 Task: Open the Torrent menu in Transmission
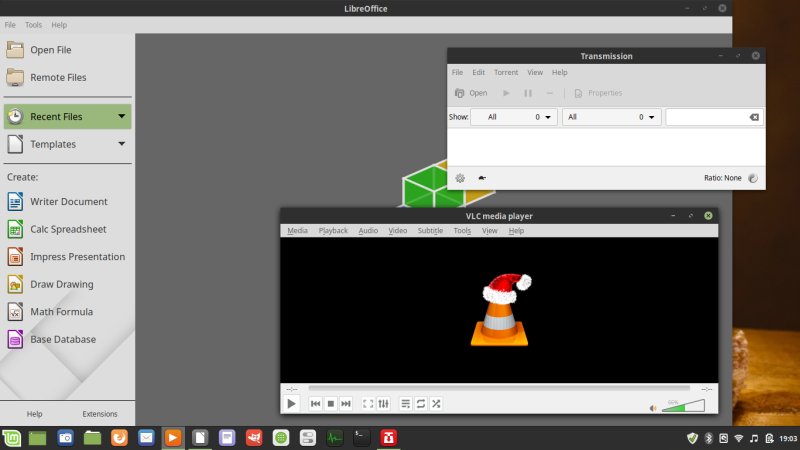(506, 72)
